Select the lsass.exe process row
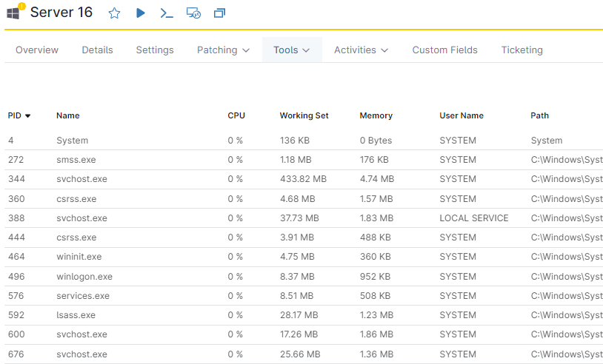Screen dimensions: 603x364 tap(76, 315)
